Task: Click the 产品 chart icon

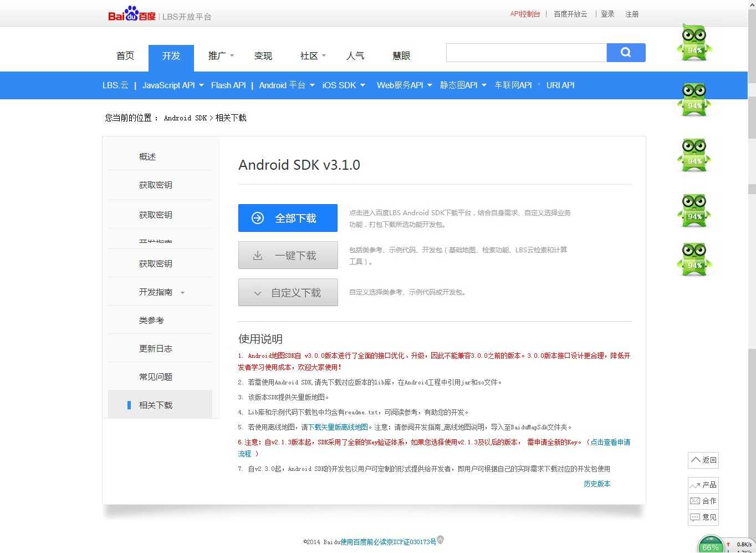Action: [x=695, y=485]
